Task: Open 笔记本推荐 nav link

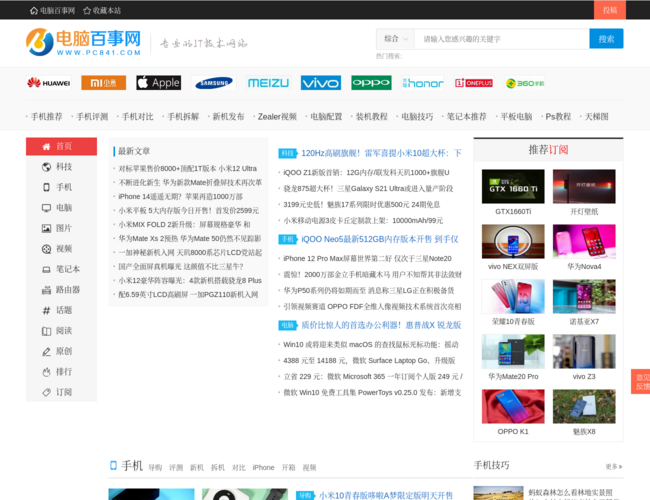Action: [466, 117]
